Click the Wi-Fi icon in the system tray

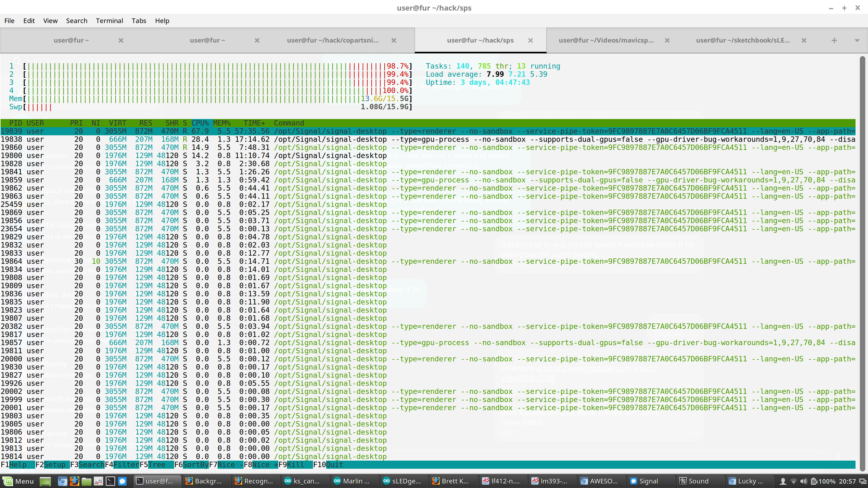click(794, 481)
